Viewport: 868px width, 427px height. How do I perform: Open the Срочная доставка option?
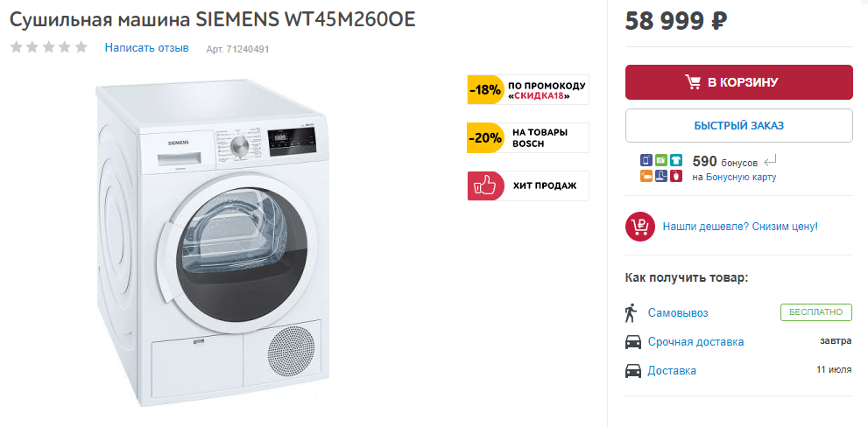pyautogui.click(x=695, y=342)
